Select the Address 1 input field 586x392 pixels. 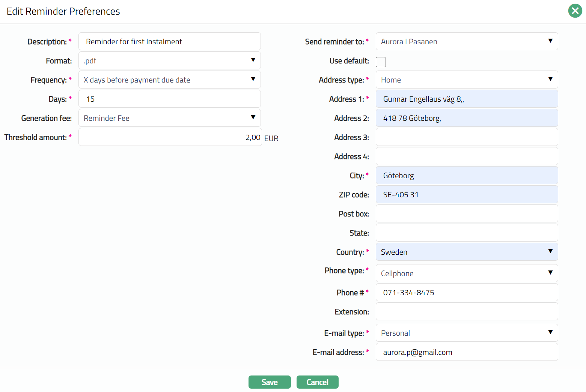466,99
